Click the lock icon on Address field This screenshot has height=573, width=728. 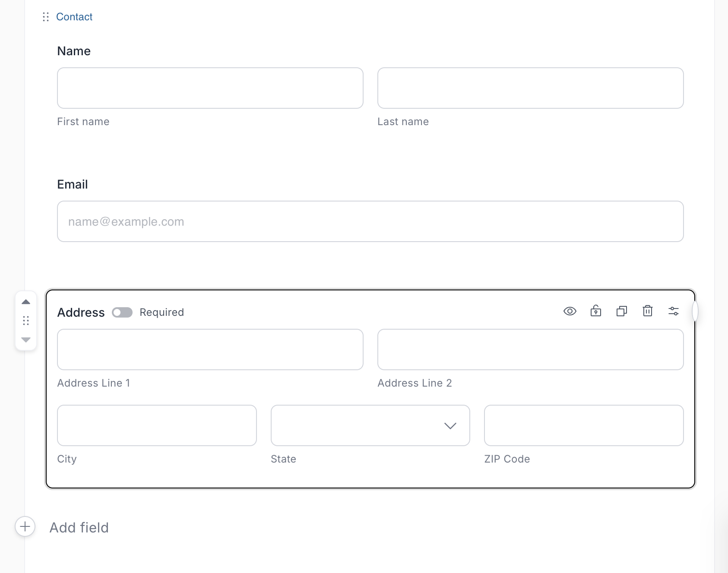pos(595,311)
